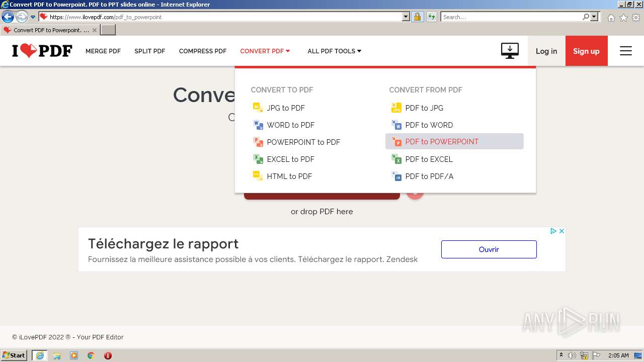This screenshot has height=362, width=644.
Task: Open the browser Home icon
Action: point(611,18)
